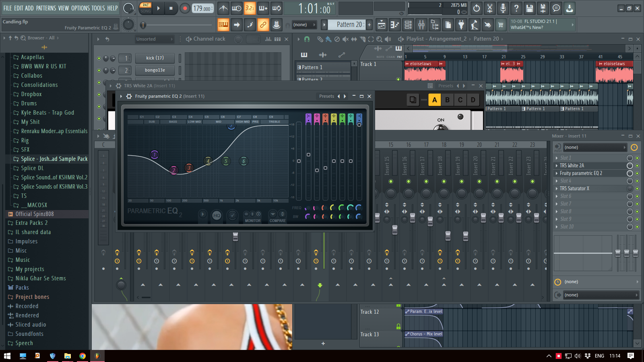Click the typing keyboard to piano icon
This screenshot has height=362, width=644.
click(x=223, y=25)
